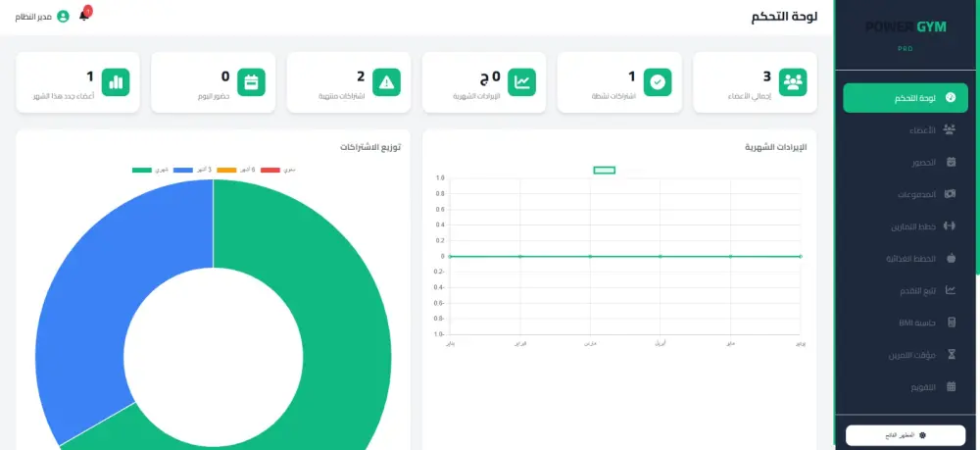Click the يونيو label on the revenue chart

[x=800, y=344]
